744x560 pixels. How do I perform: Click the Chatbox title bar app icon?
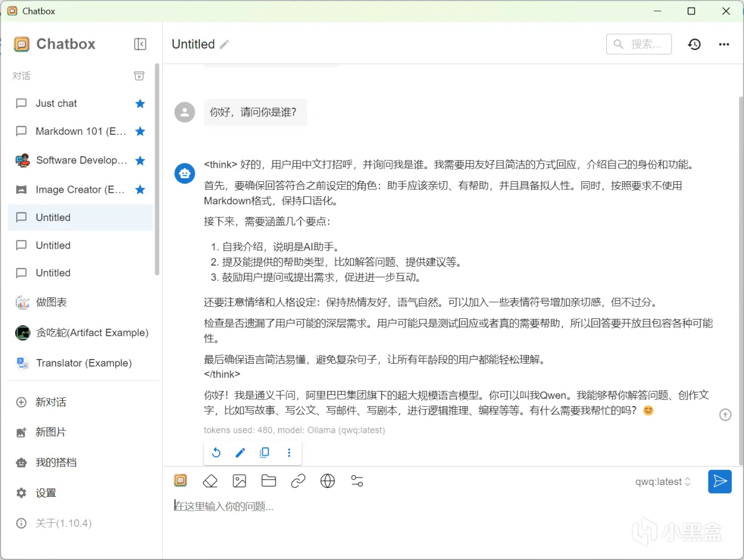pyautogui.click(x=12, y=11)
